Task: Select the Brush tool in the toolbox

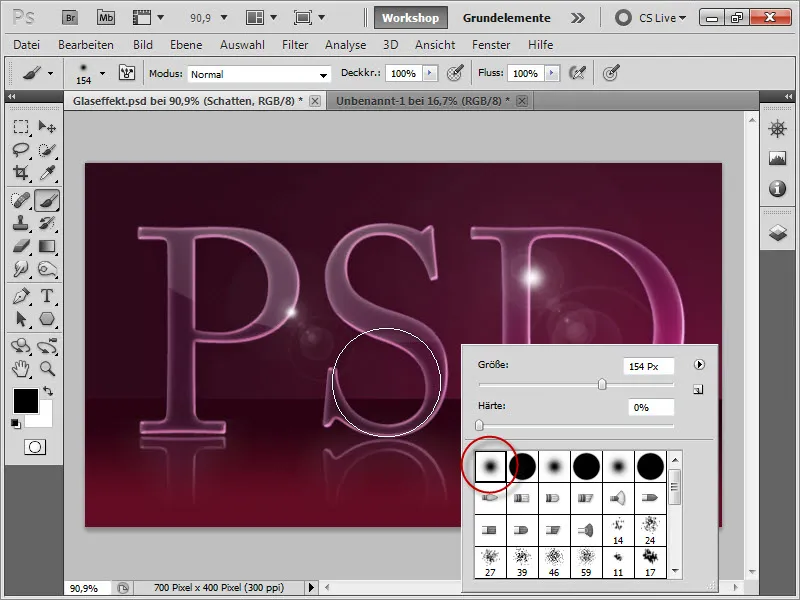Action: (x=47, y=200)
